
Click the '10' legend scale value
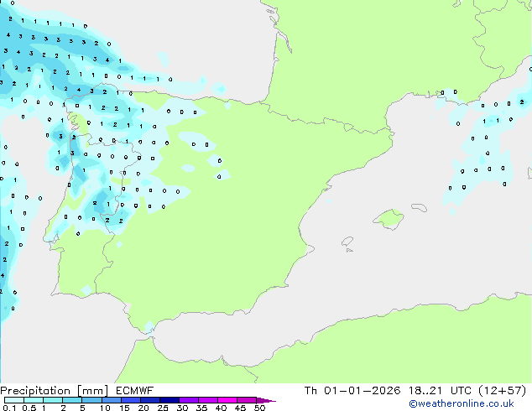click(105, 408)
